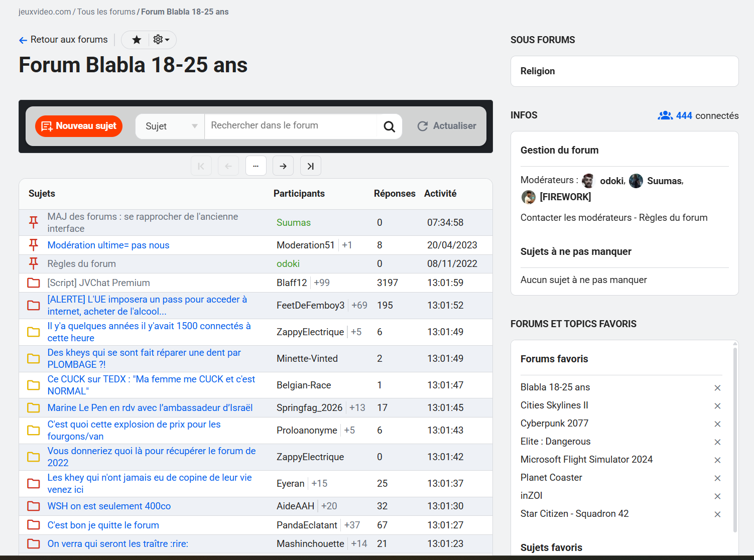Click the odoki moderator avatar
Screen dimensions: 754x560
[588, 181]
